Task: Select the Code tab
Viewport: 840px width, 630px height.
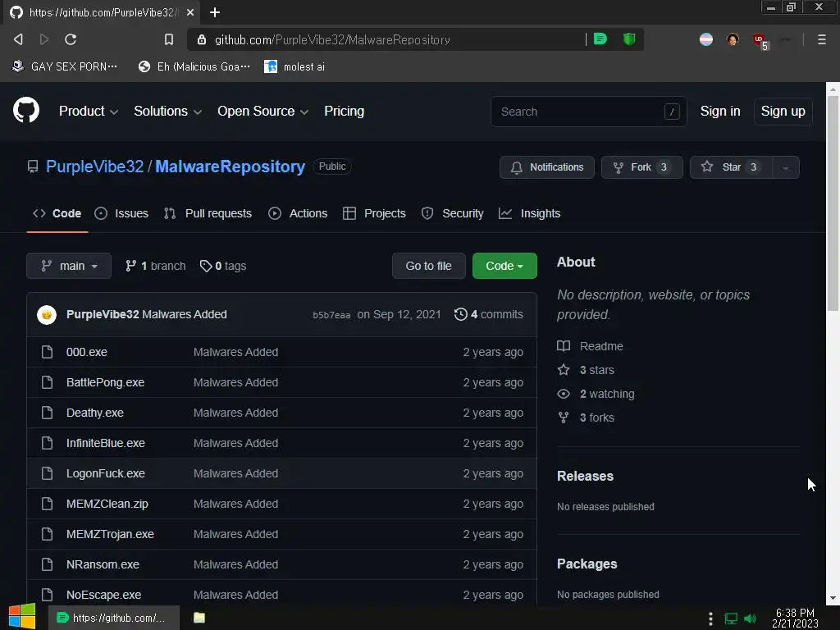Action: point(57,213)
